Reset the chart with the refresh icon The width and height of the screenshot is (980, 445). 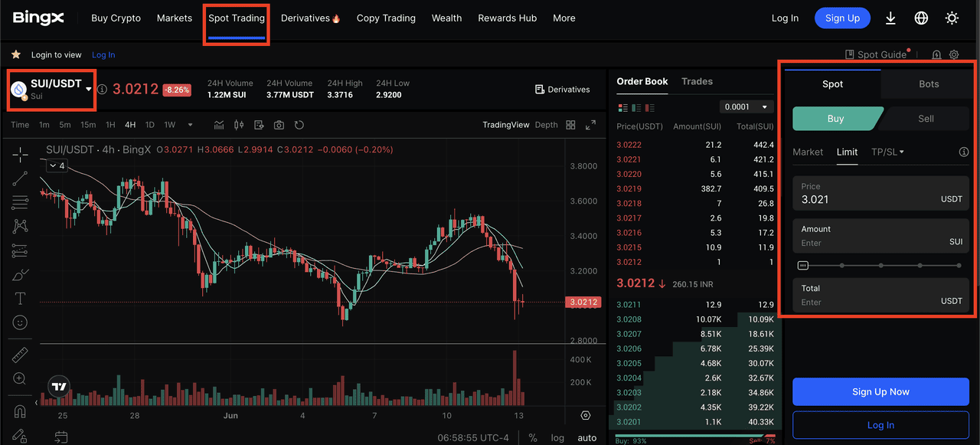click(299, 125)
